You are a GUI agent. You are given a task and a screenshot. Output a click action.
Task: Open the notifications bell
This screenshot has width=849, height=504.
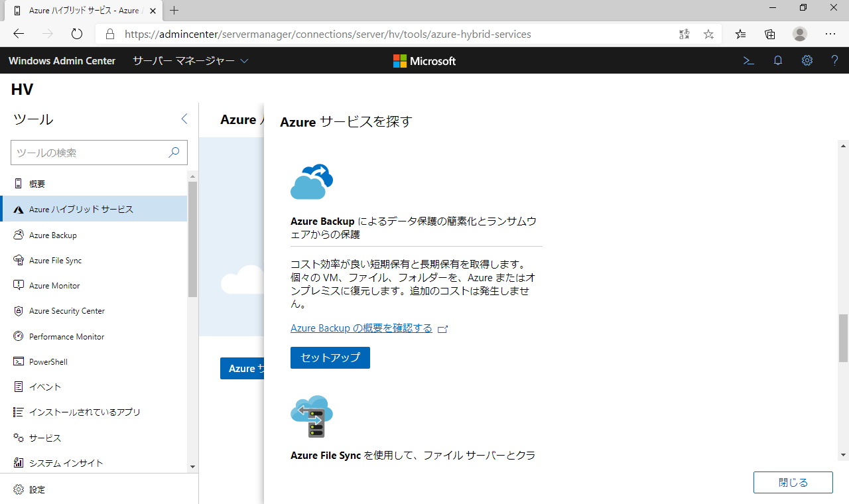click(x=778, y=60)
